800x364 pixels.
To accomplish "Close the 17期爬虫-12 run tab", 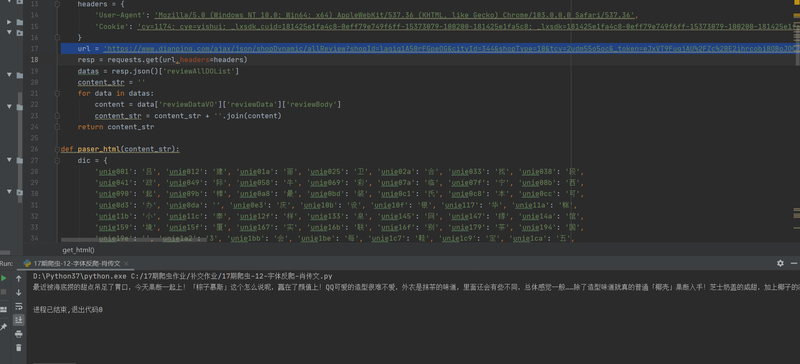I will 126,263.
